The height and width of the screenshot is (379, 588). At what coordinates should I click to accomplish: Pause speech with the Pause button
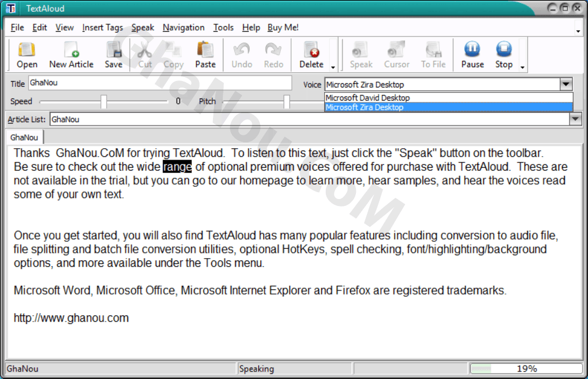coord(472,55)
